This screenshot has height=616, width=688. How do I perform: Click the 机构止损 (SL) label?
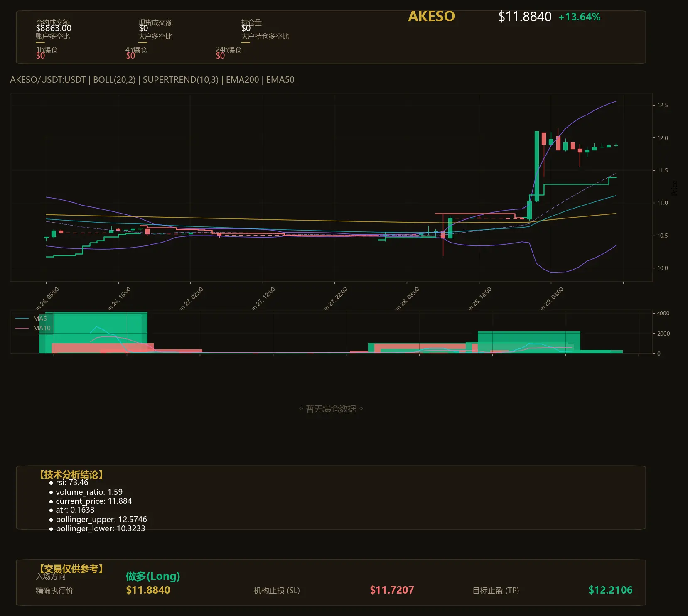pos(277,591)
